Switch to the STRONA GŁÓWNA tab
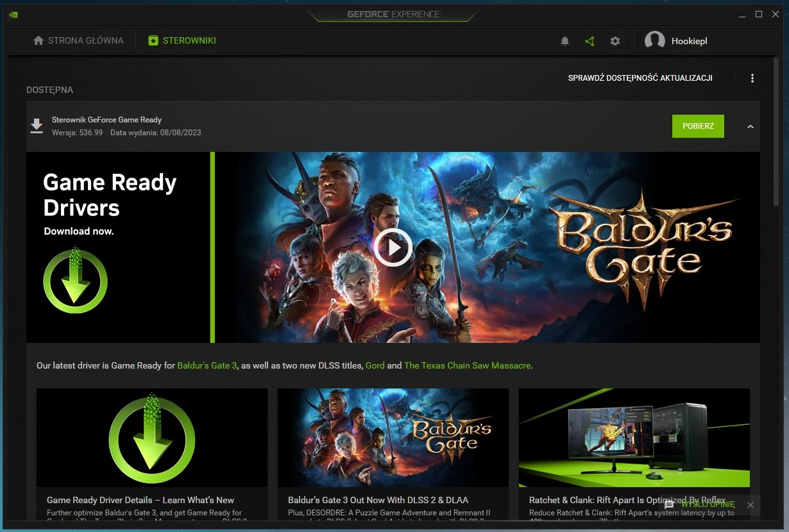This screenshot has height=532, width=789. tap(84, 40)
